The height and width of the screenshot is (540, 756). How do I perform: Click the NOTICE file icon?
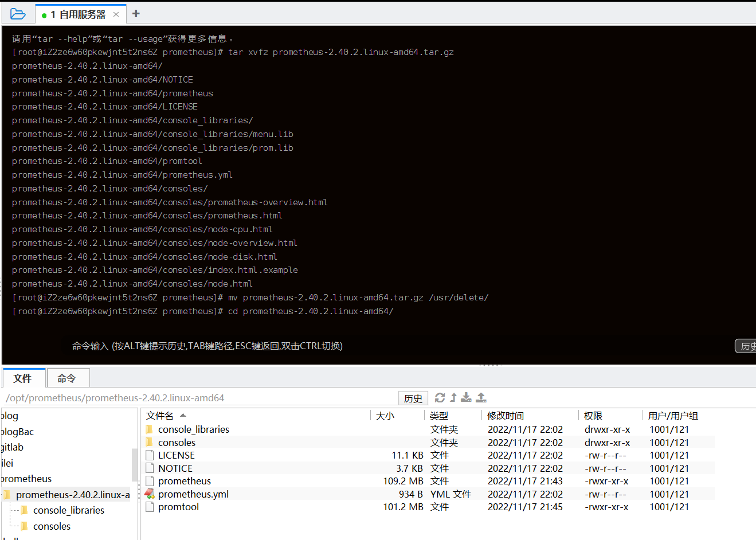tap(150, 468)
